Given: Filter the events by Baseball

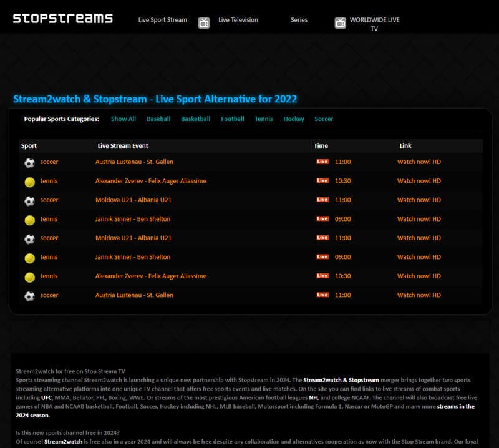Looking at the screenshot, I should tap(158, 119).
